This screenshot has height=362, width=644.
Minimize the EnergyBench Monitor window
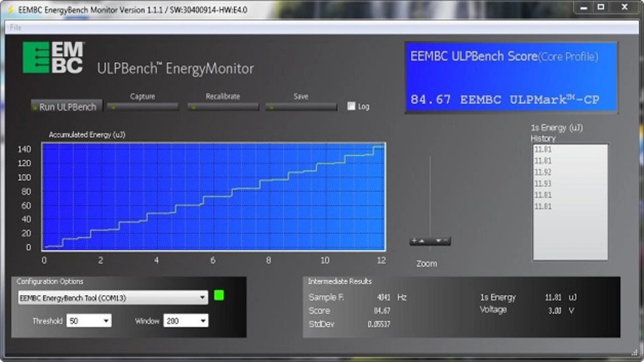pyautogui.click(x=583, y=7)
